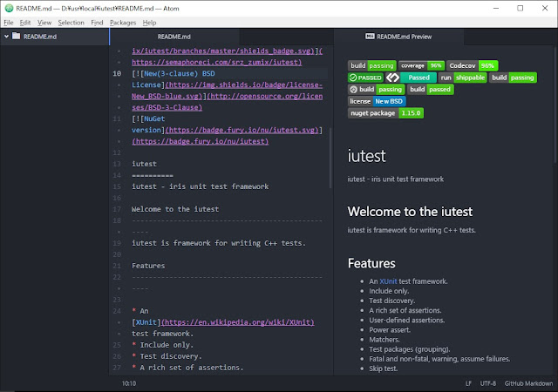Image resolution: width=558 pixels, height=392 pixels.
Task: Click 'Test discovery.' in the preview list
Action: pyautogui.click(x=391, y=301)
